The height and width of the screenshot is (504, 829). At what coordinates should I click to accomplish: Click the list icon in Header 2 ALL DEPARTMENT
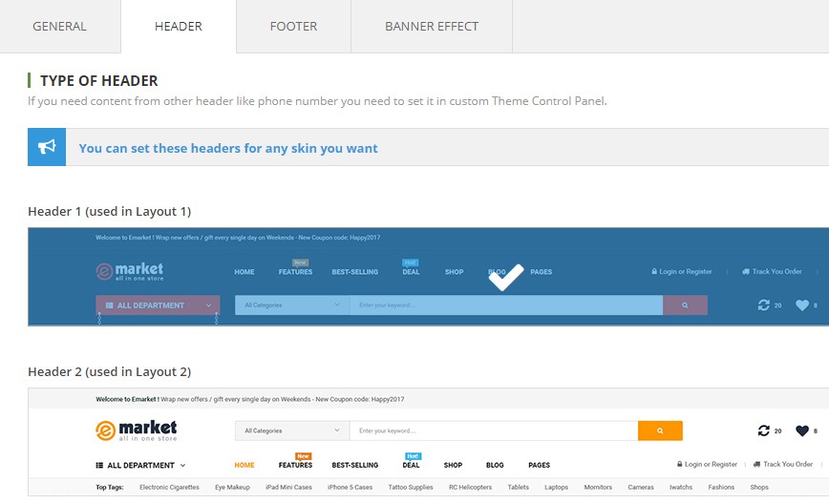(x=99, y=466)
